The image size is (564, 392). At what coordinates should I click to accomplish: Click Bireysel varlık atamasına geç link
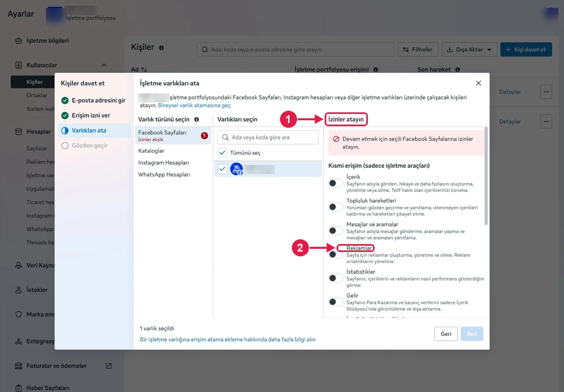[x=195, y=105]
